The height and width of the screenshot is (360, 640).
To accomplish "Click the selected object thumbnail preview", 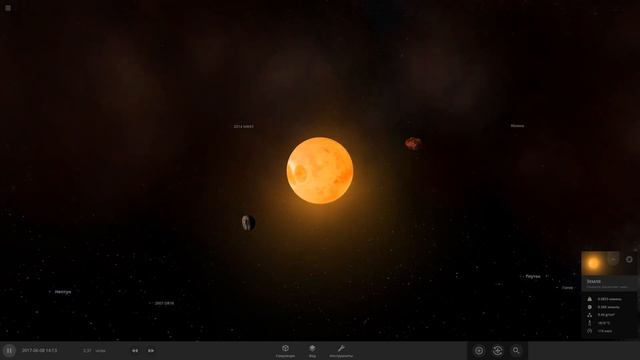I will pyautogui.click(x=593, y=263).
